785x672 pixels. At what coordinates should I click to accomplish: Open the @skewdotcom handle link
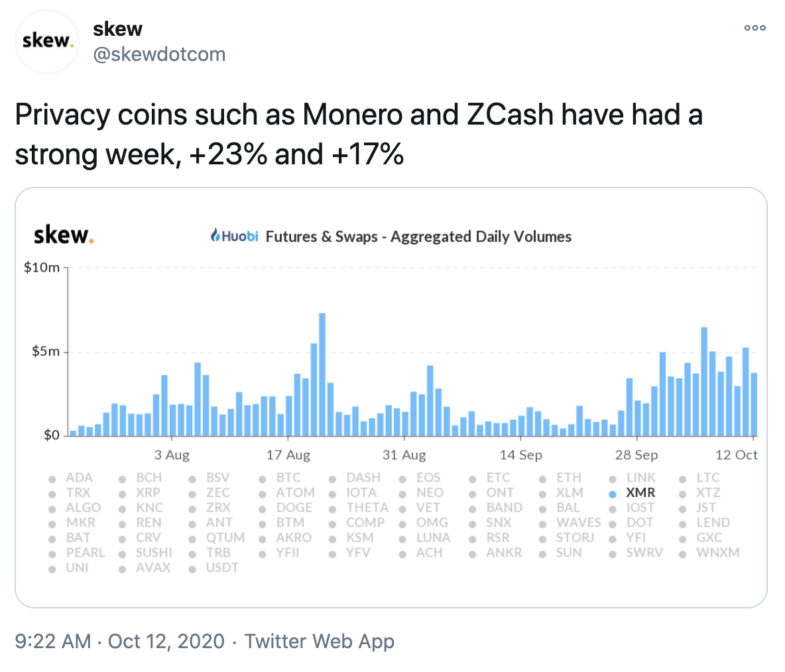coord(159,54)
